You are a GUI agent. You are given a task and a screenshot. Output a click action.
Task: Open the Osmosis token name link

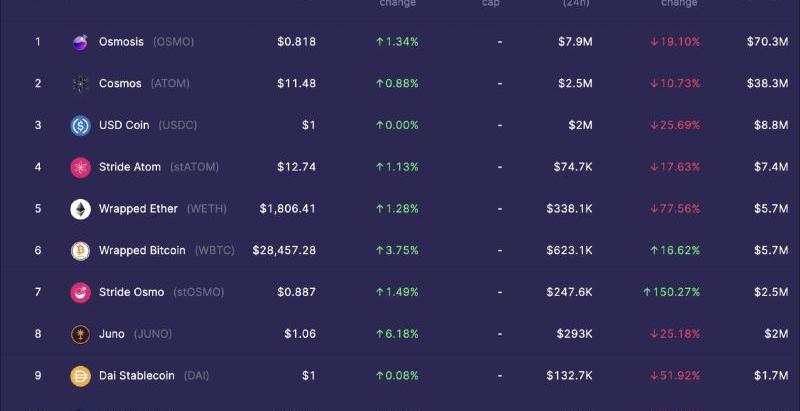point(121,42)
